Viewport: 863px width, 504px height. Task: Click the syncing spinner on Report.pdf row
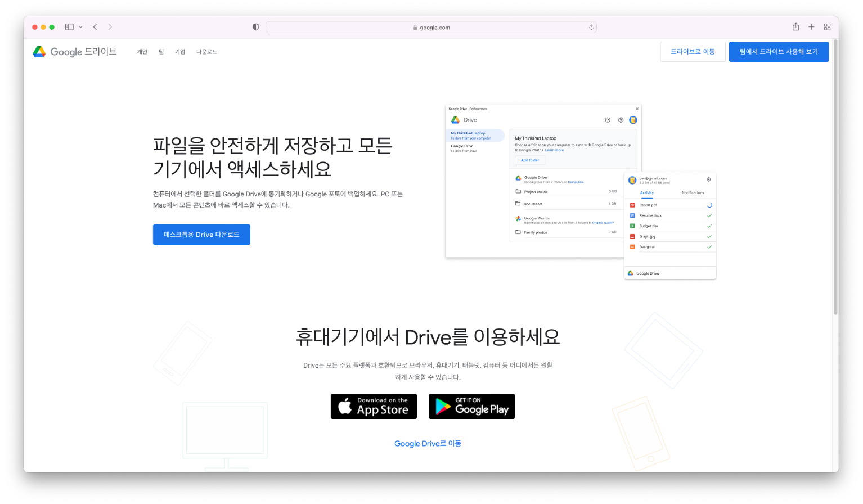tap(709, 205)
